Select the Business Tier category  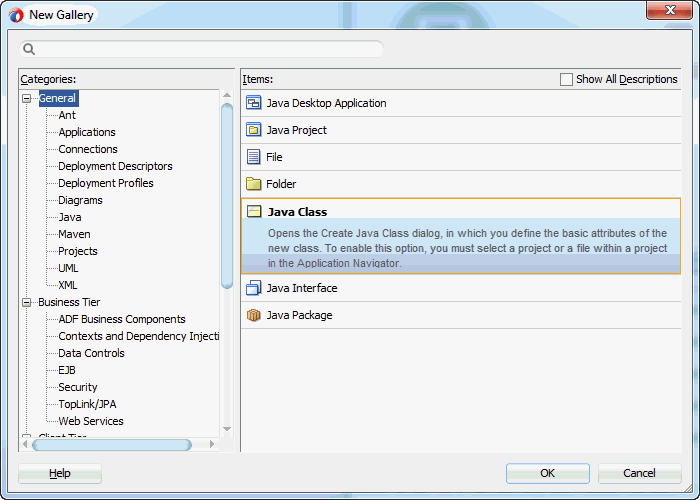pos(69,302)
